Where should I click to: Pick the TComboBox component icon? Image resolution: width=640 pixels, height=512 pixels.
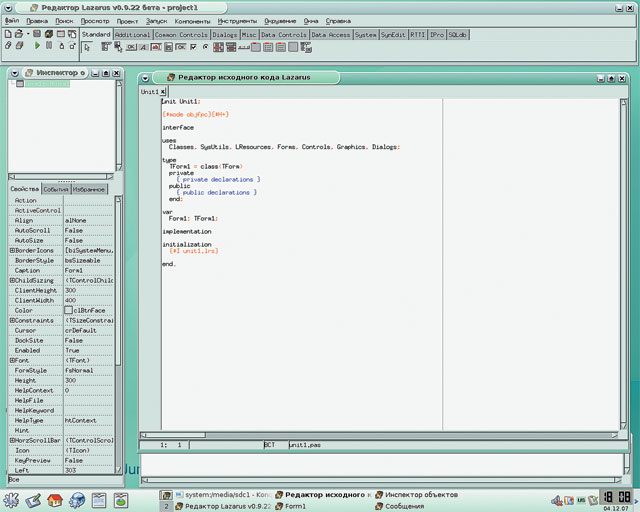(x=231, y=47)
